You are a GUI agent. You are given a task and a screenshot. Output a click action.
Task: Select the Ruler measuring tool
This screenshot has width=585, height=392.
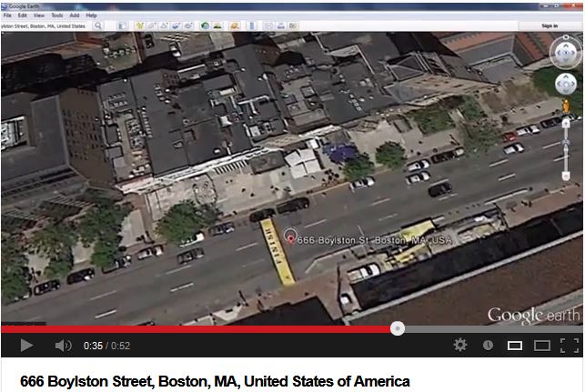pyautogui.click(x=252, y=25)
